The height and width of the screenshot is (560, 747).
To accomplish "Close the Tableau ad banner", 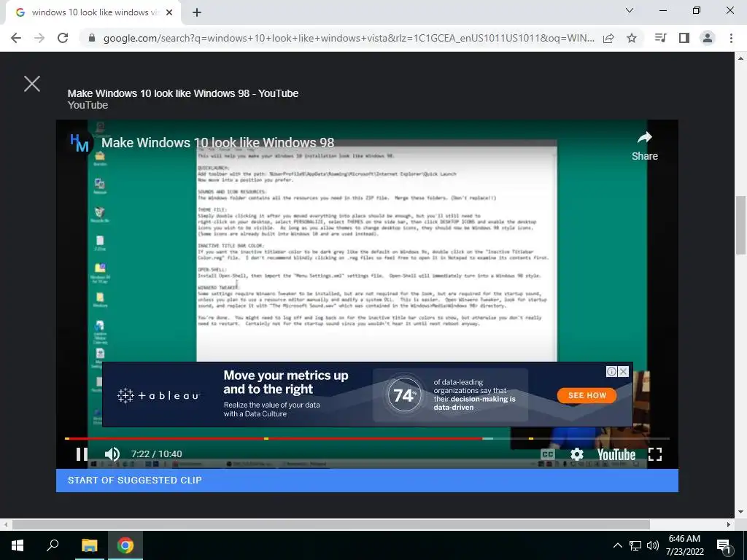I will tap(623, 371).
